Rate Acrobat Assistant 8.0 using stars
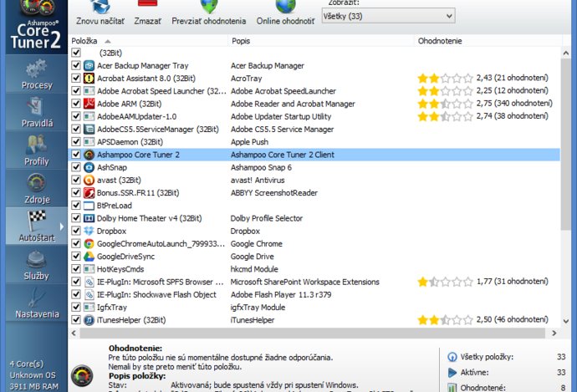The image size is (577, 392). pyautogui.click(x=444, y=78)
